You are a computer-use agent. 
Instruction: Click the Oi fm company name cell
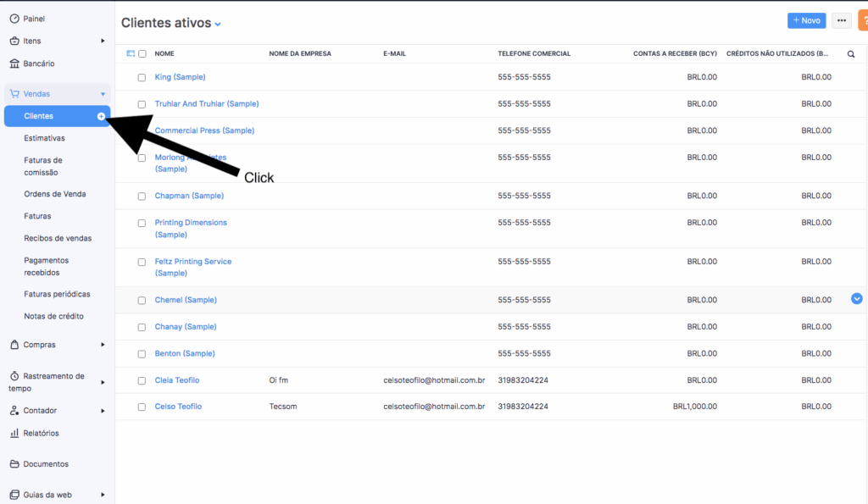[278, 380]
